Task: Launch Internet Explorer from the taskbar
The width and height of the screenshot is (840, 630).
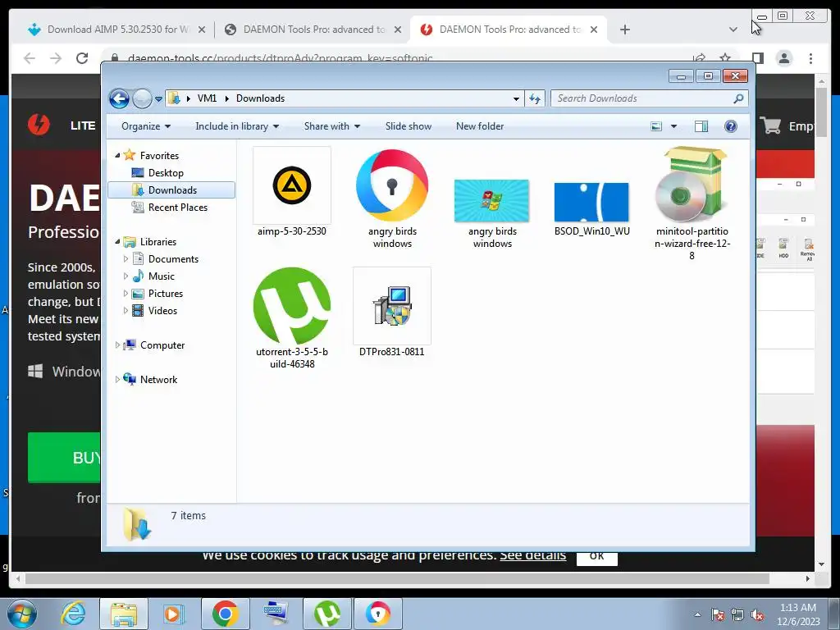Action: click(73, 614)
